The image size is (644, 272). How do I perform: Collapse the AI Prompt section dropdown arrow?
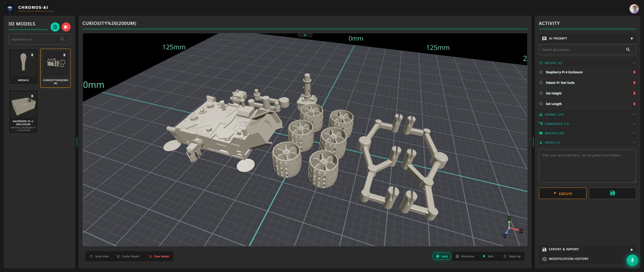631,39
